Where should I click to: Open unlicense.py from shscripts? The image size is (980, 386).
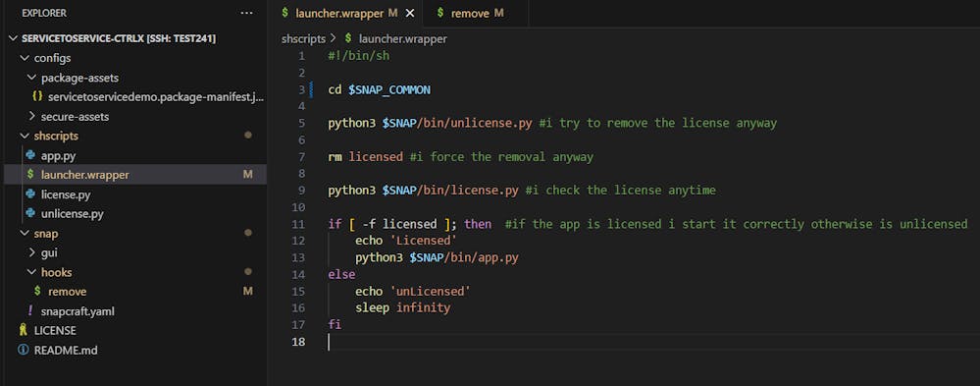72,214
